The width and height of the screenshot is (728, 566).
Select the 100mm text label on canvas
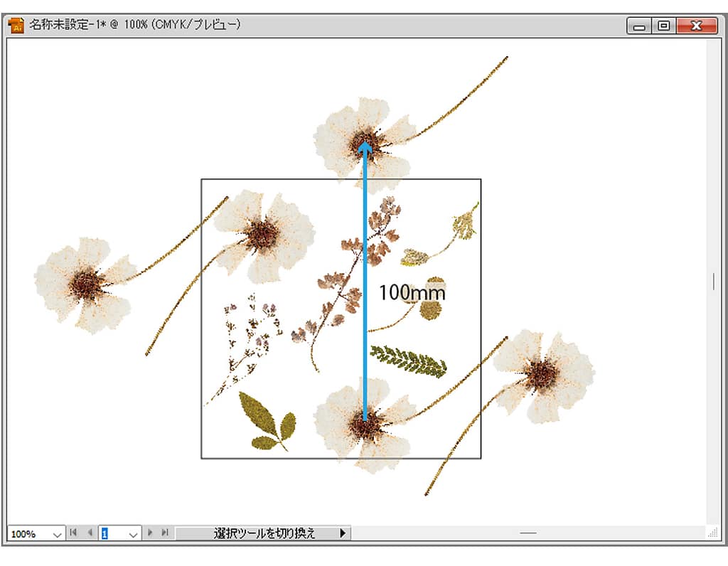point(412,292)
